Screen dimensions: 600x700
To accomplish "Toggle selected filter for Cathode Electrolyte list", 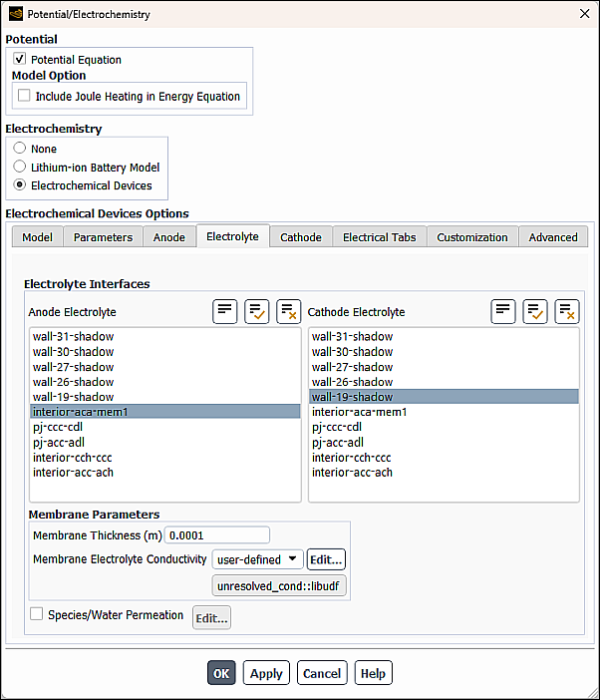I will (x=503, y=311).
